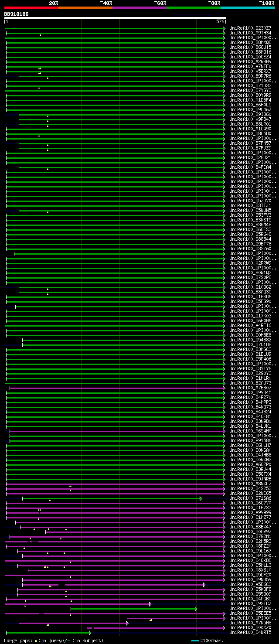The width and height of the screenshot is (279, 644).
Task: Select the label UniRef100_A5B6C3
Action: (x=250, y=584)
